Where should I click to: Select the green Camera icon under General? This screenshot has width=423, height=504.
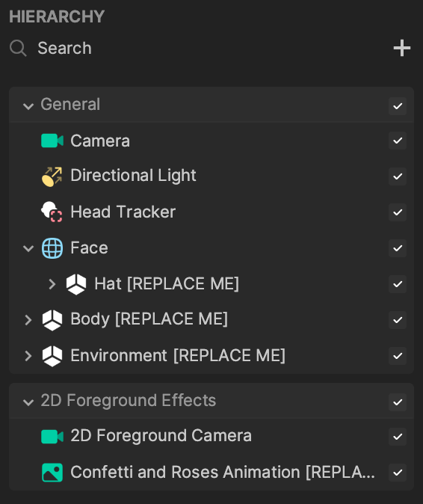pos(52,141)
